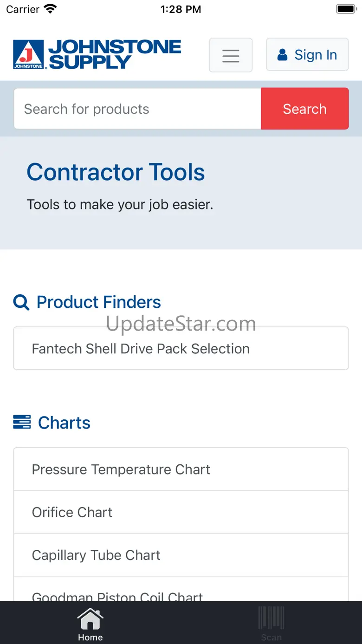Tap the clock in status bar
This screenshot has width=362, height=644.
point(181,9)
